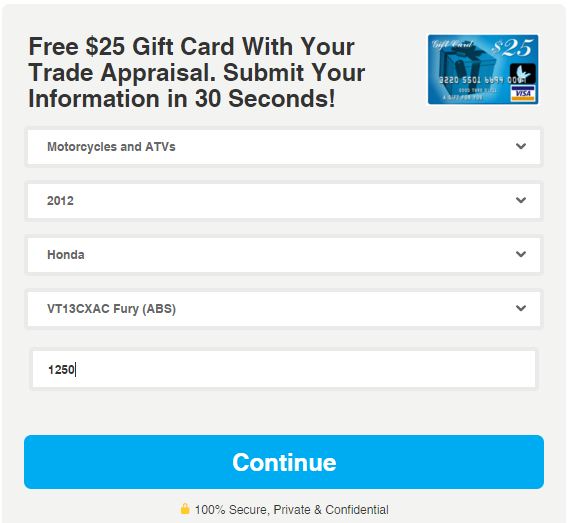Click the chevron arrow in the Honda field
Image resolution: width=570 pixels, height=523 pixels.
521,254
